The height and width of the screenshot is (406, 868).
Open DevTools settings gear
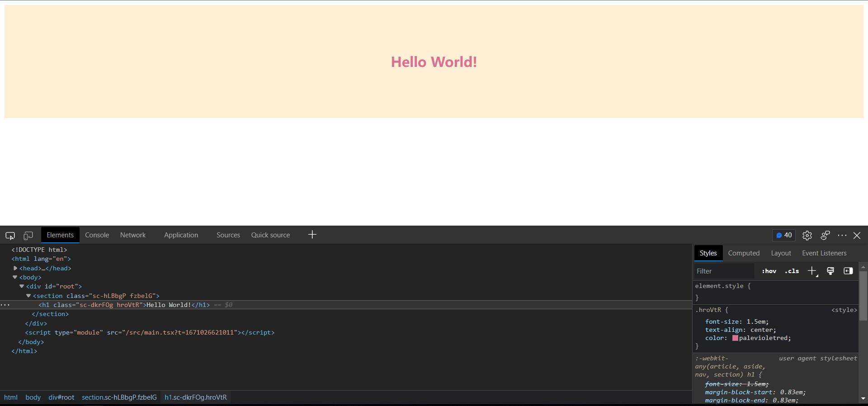(x=807, y=236)
